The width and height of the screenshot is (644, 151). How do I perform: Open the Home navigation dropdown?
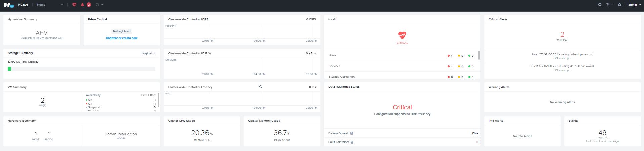[x=50, y=5]
